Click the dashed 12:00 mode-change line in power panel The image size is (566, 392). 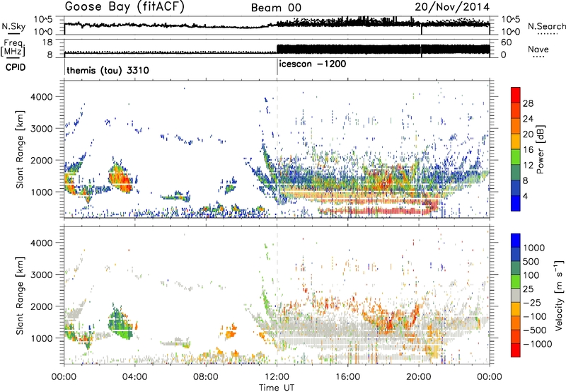[x=277, y=149]
